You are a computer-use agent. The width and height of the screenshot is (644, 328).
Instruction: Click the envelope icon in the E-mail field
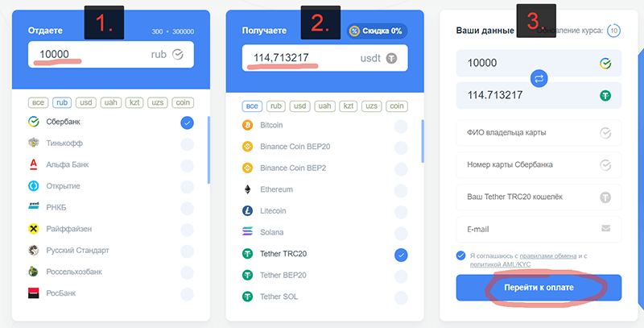click(x=605, y=229)
